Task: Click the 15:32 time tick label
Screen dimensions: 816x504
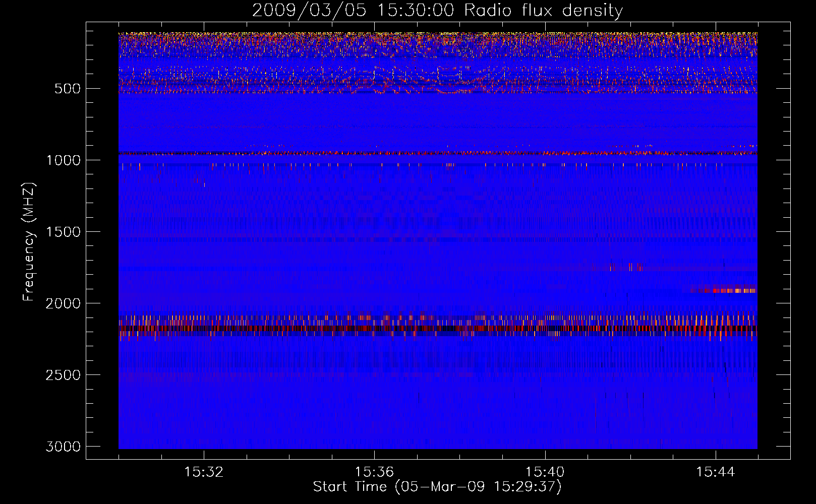Action: (204, 472)
